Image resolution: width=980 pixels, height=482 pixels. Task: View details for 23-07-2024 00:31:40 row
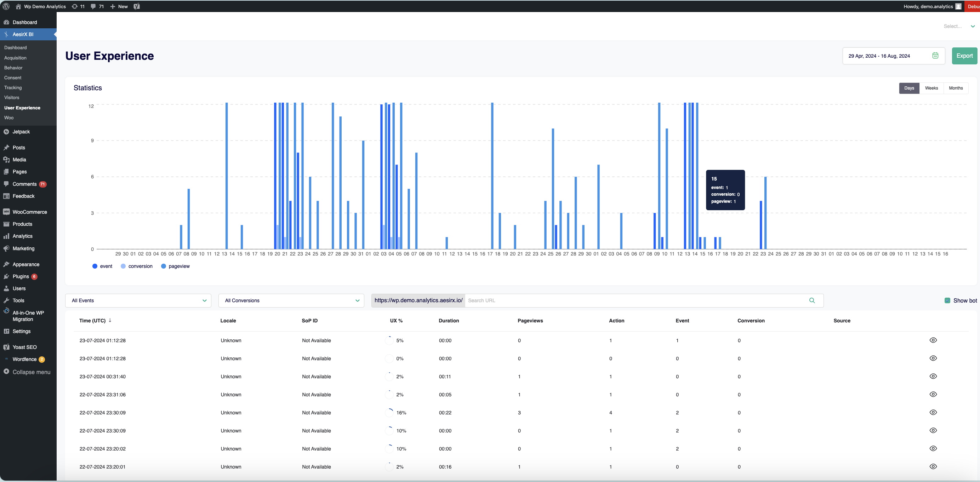(x=933, y=376)
